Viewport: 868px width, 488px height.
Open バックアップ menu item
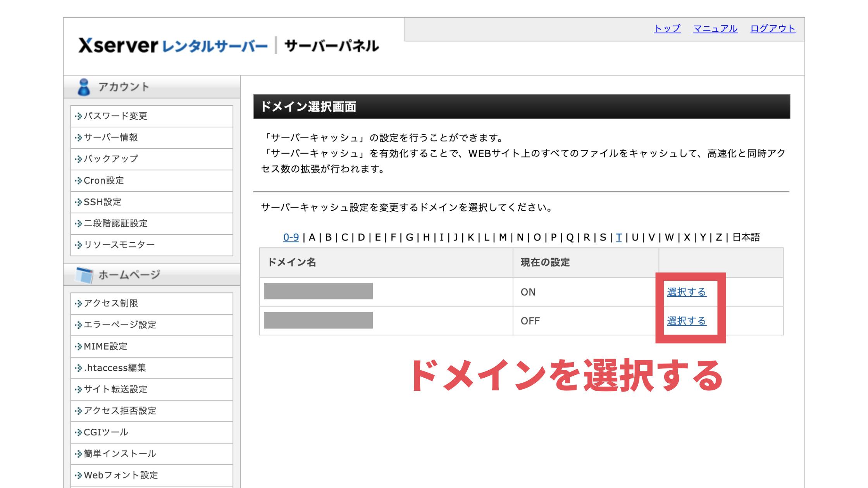[x=152, y=159]
